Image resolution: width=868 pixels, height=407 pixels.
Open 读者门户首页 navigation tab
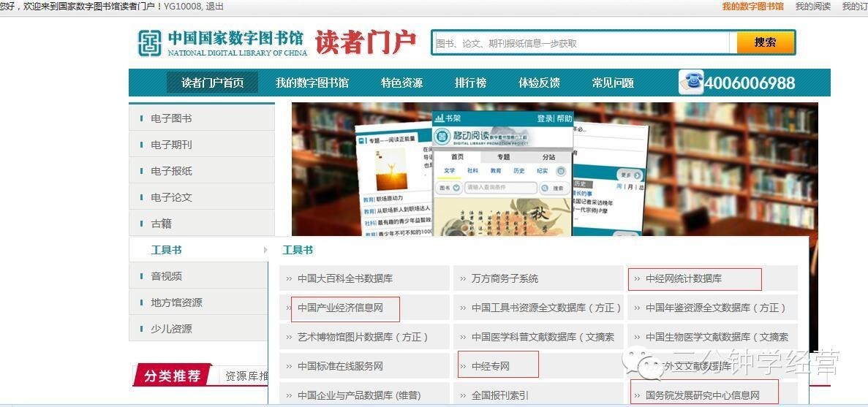click(213, 83)
